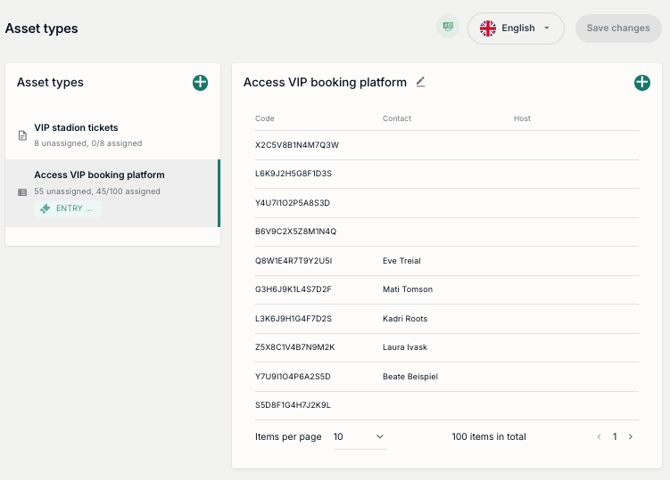Screen dimensions: 670x480
Task: Go to next page of codes
Action: click(x=631, y=436)
